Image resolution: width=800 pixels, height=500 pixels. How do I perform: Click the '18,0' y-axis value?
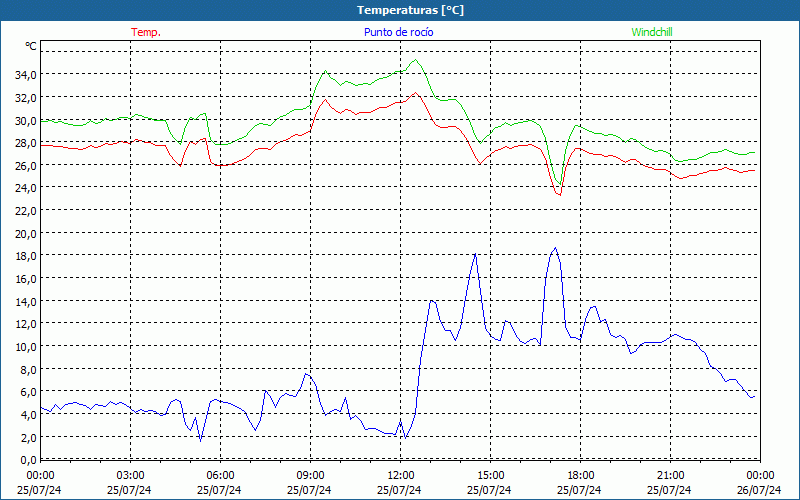click(x=26, y=256)
